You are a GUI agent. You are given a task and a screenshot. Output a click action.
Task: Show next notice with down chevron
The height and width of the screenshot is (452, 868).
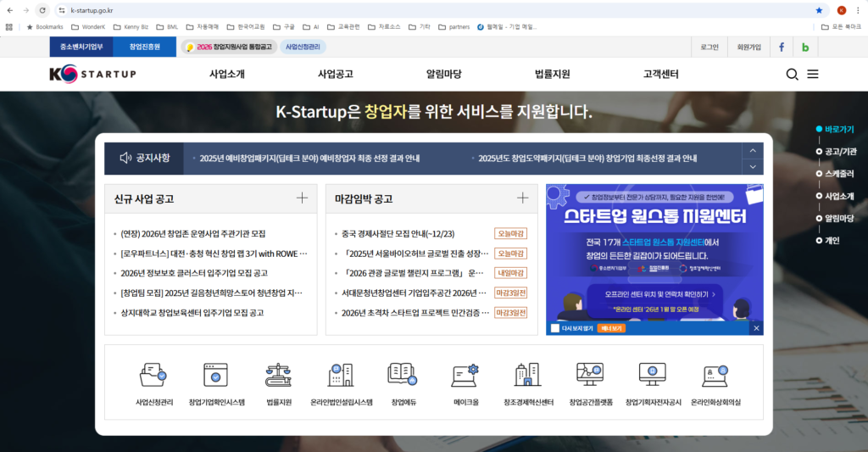point(752,166)
